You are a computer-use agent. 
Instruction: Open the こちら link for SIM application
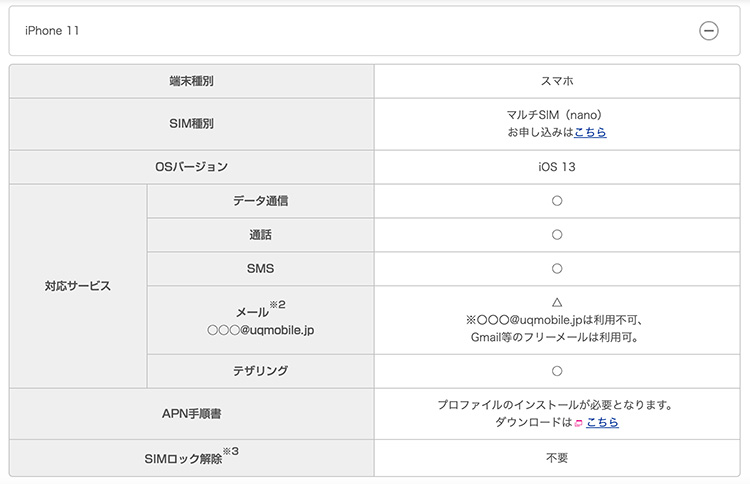tap(590, 132)
